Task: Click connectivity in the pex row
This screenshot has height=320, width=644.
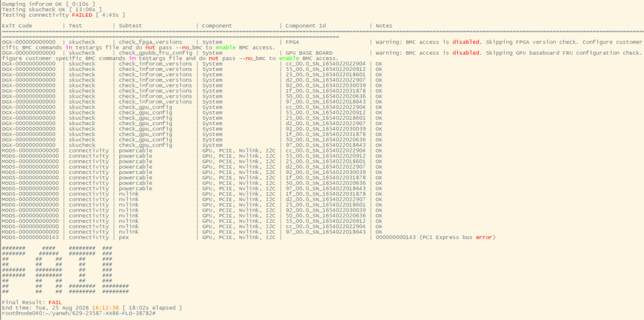Action: point(89,238)
